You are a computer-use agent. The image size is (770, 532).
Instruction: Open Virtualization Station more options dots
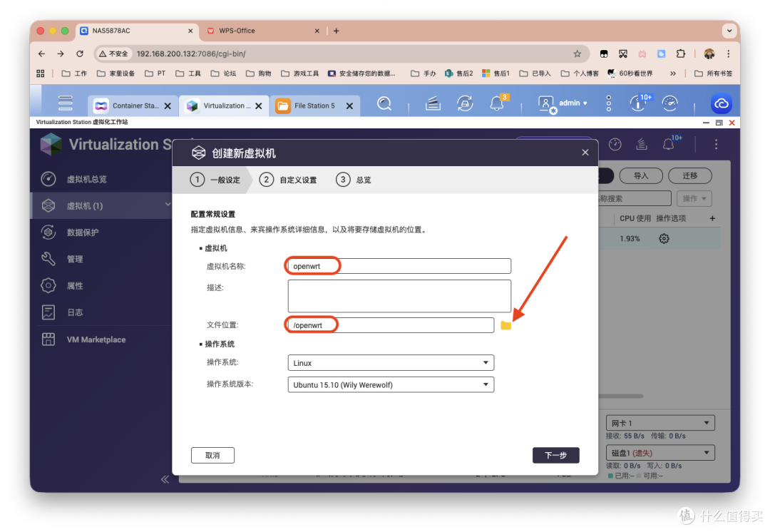(x=716, y=144)
